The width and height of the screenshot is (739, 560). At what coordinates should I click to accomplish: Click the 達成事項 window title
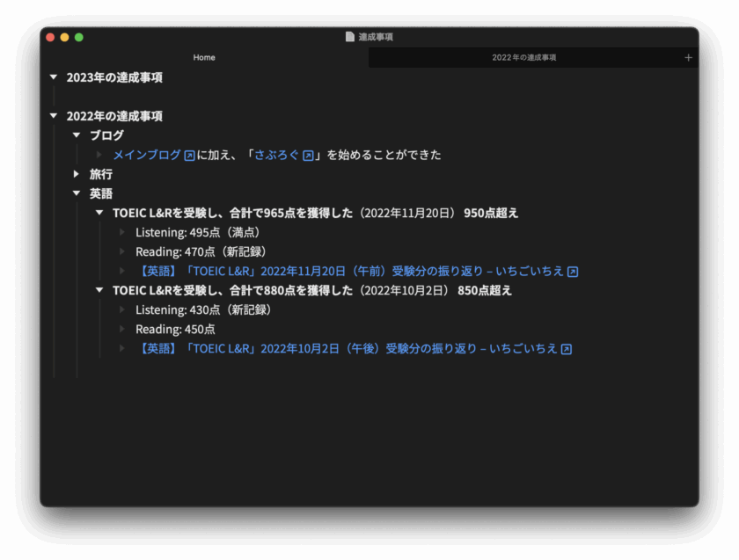pyautogui.click(x=376, y=37)
